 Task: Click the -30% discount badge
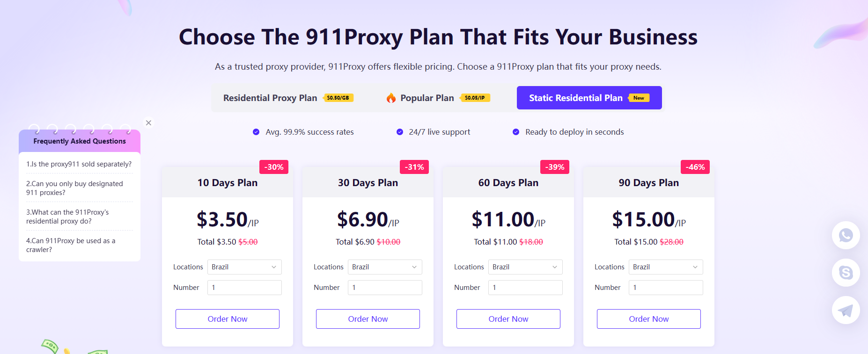[274, 167]
